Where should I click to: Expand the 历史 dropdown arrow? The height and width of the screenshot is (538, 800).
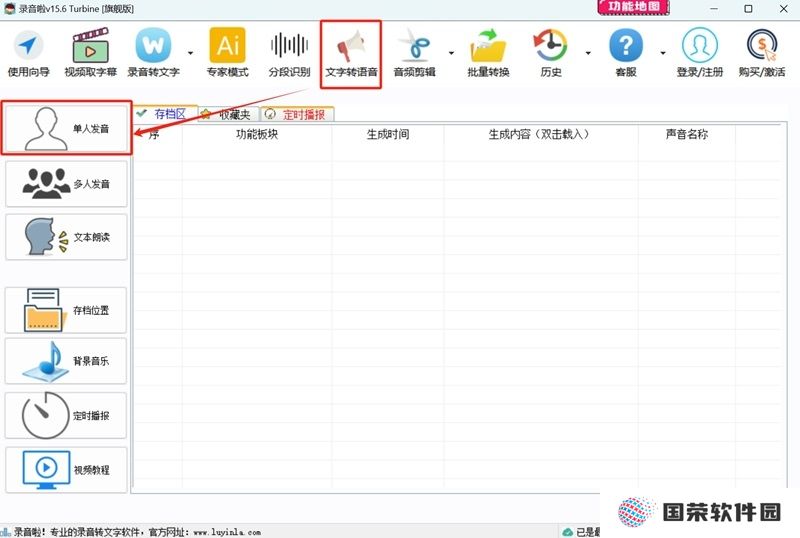pyautogui.click(x=588, y=53)
